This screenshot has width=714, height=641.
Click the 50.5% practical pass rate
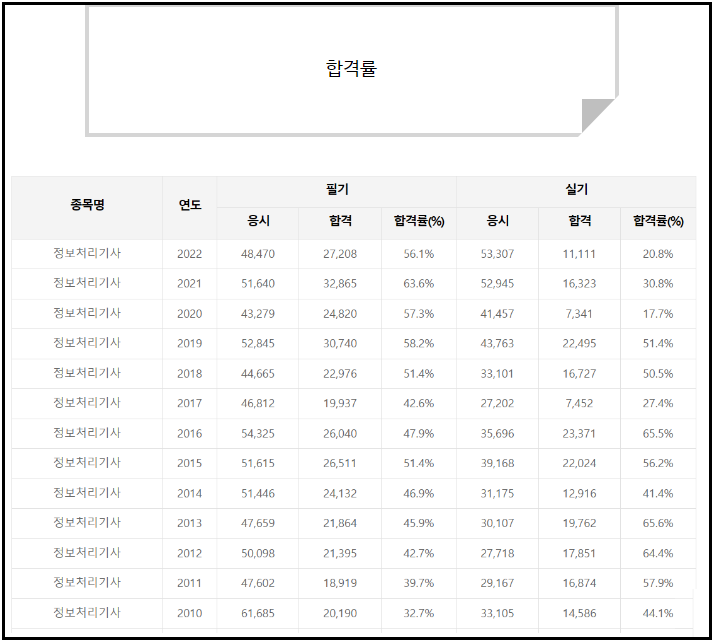(x=658, y=374)
